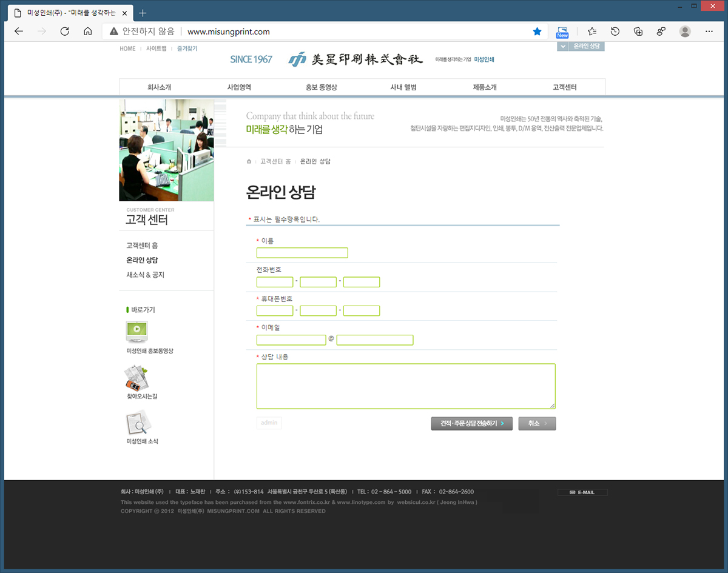The width and height of the screenshot is (728, 573).
Task: Click the blue favorite star icon
Action: (x=537, y=32)
